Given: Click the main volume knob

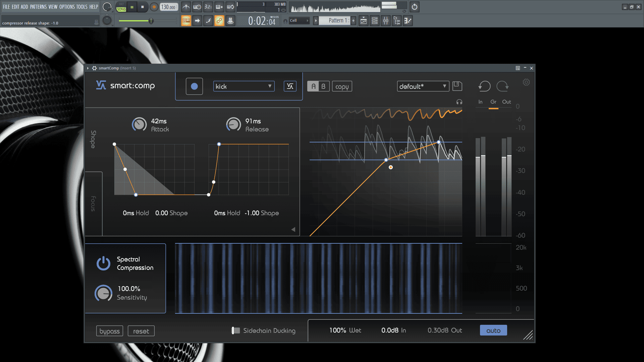Looking at the screenshot, I should point(107,7).
